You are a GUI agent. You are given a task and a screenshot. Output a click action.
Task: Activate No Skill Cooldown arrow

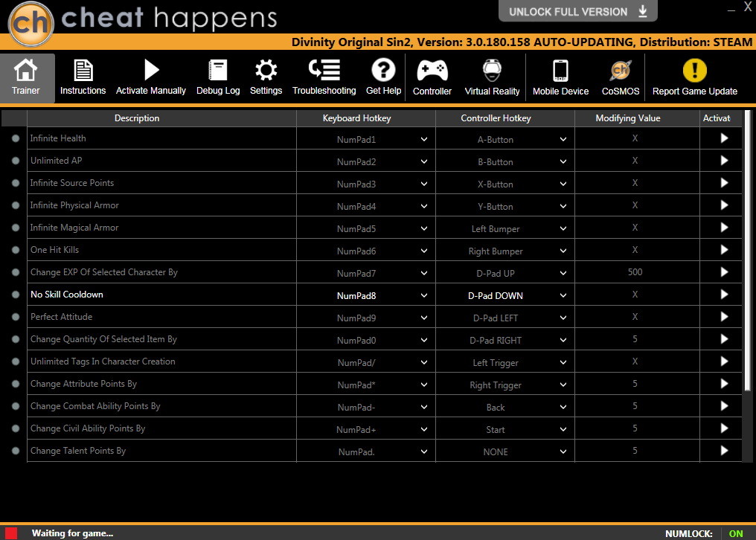pos(724,295)
